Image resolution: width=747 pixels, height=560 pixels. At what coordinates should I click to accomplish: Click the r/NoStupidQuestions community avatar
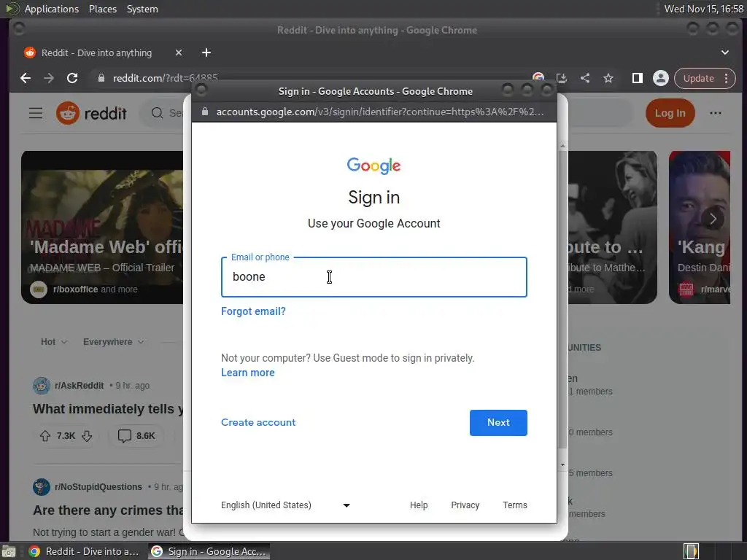[42, 486]
